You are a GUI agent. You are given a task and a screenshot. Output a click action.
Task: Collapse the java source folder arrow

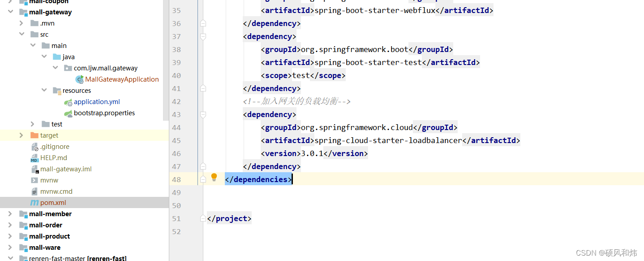point(44,57)
